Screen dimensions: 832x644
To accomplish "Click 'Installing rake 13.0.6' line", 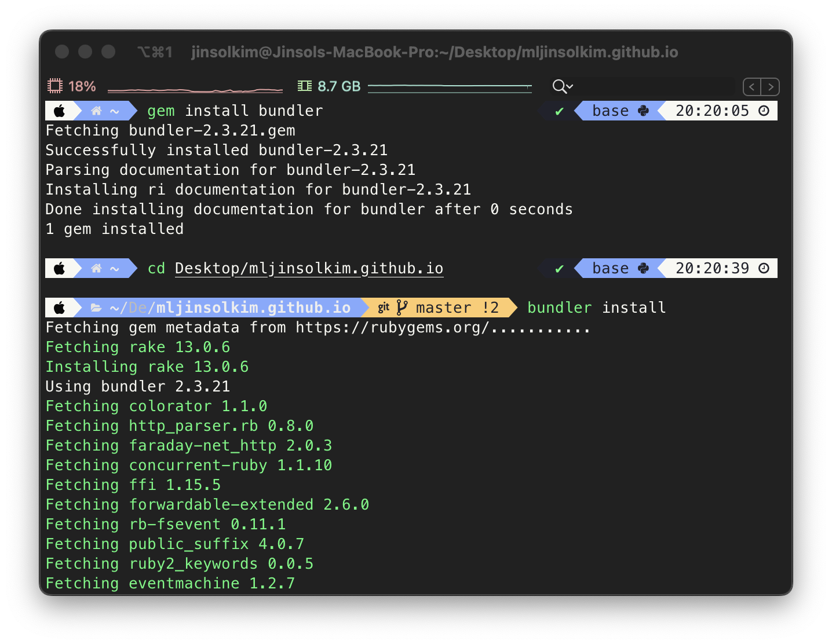I will (x=147, y=367).
